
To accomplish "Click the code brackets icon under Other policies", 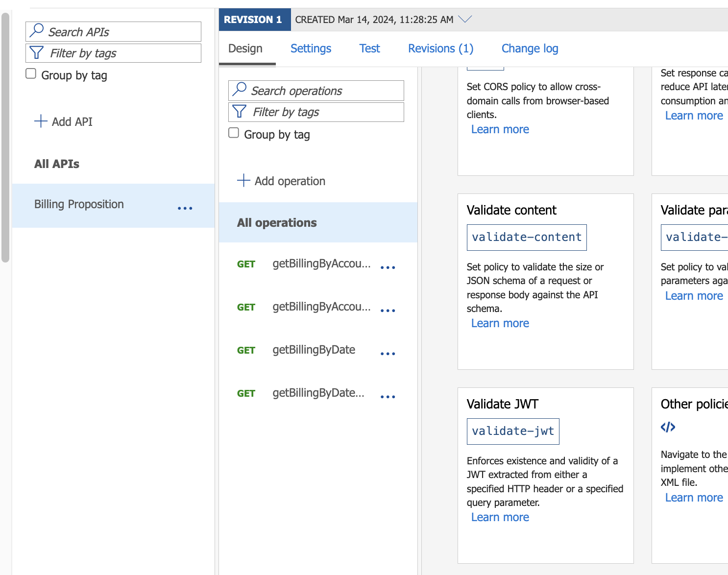I will point(668,427).
